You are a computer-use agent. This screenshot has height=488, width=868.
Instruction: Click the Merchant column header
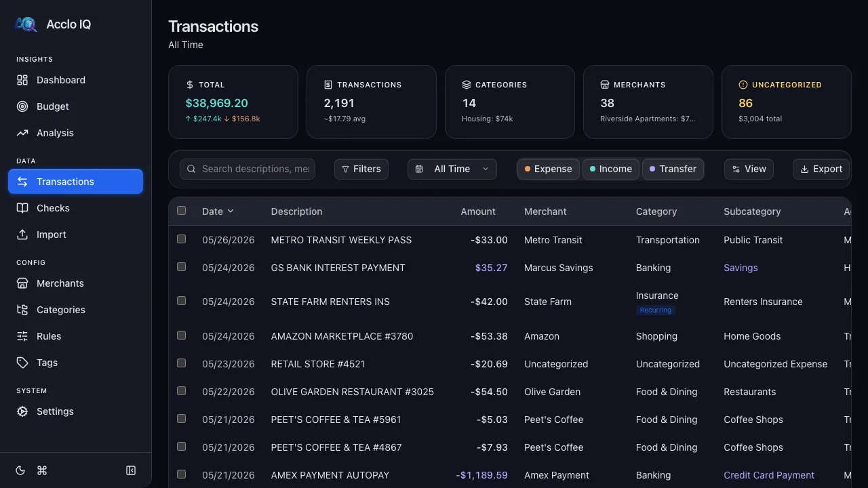545,211
